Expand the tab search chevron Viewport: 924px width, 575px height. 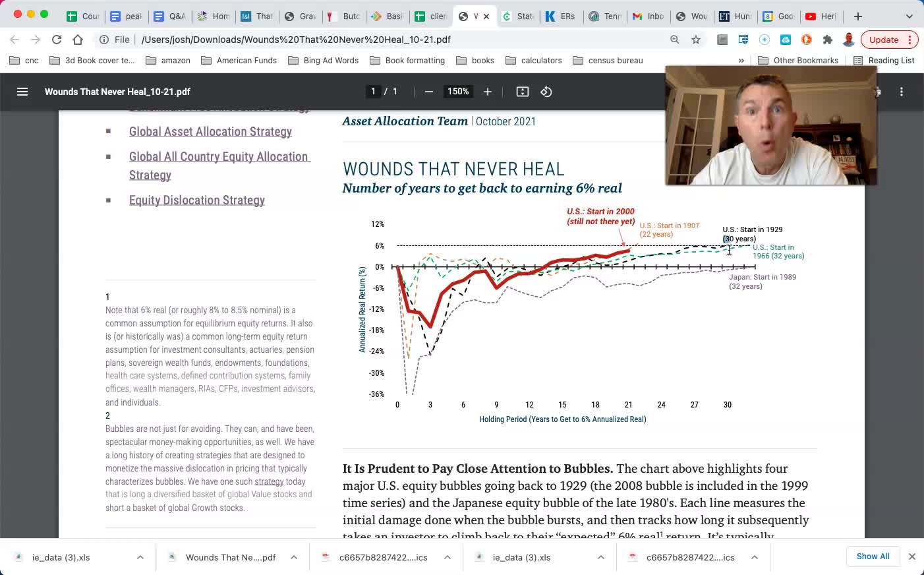pos(910,16)
